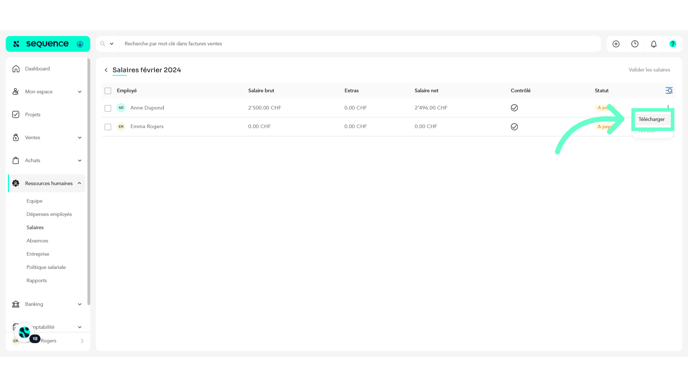Click the ER avatar of Emma Rogers
The width and height of the screenshot is (688, 387).
[121, 127]
